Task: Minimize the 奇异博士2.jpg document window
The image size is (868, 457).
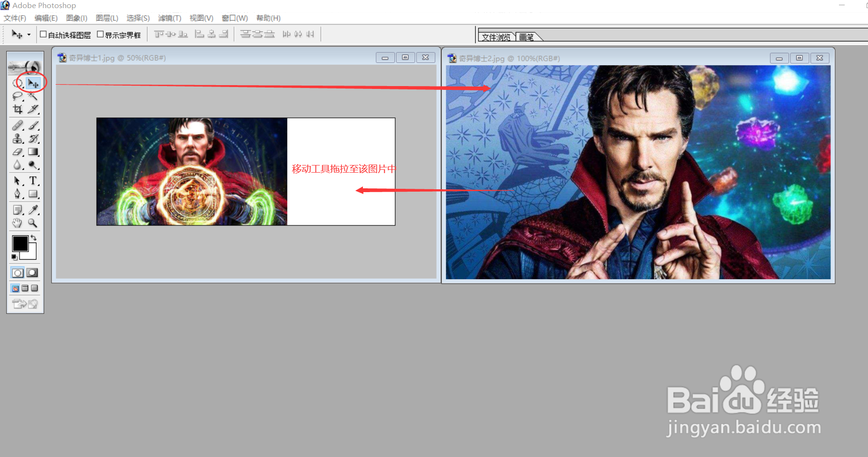Action: [779, 58]
